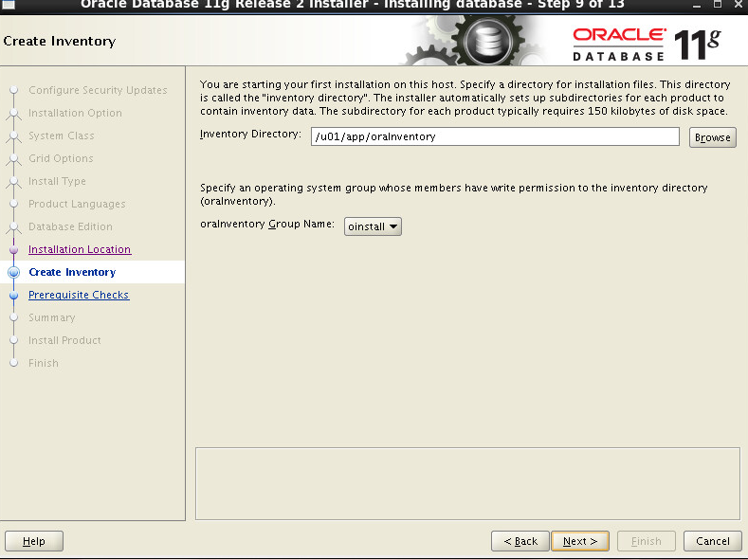
Task: Close the installer window
Action: tap(738, 5)
